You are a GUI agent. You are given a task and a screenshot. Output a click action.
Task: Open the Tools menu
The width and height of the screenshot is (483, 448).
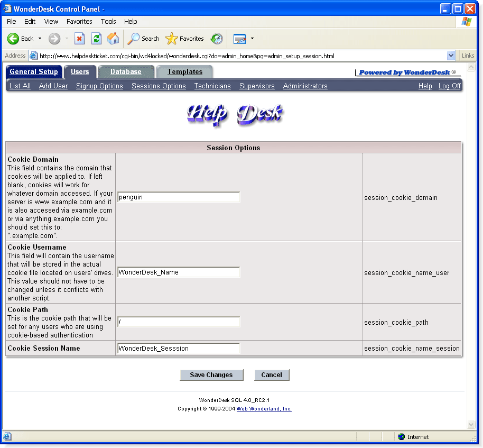click(x=108, y=22)
